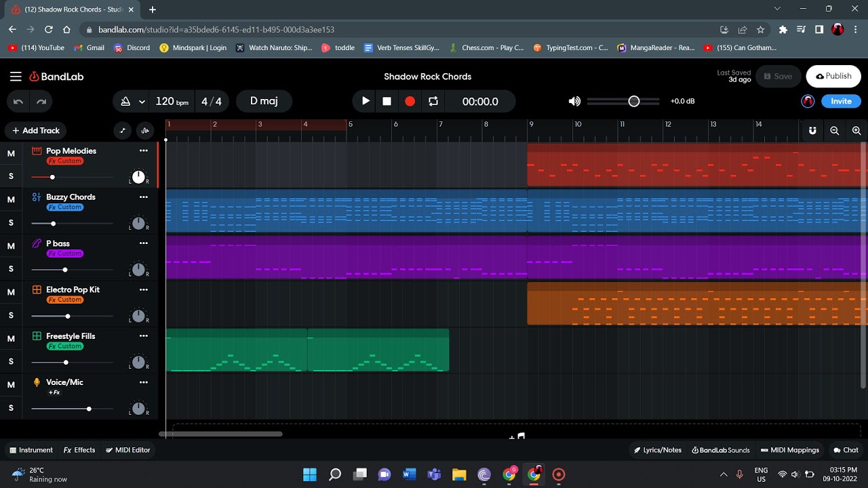Click the stop button
This screenshot has height=488, width=868.
(387, 101)
